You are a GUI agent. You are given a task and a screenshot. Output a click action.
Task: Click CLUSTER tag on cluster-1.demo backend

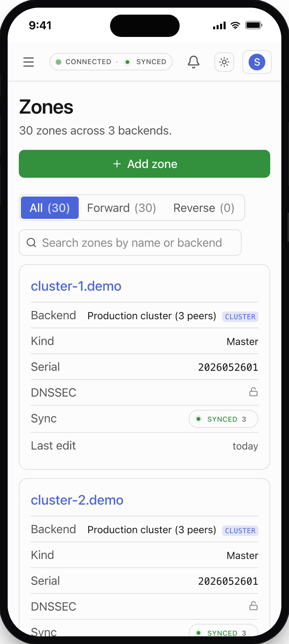pos(240,317)
